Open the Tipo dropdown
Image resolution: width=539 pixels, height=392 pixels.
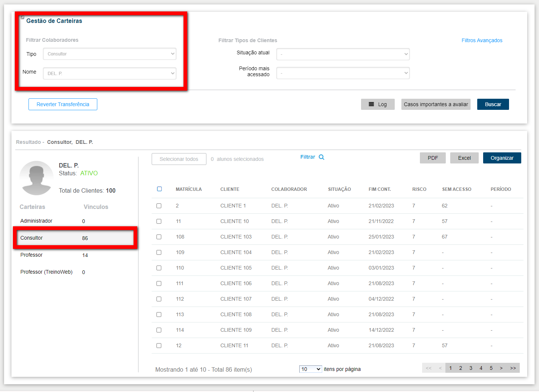coord(110,54)
